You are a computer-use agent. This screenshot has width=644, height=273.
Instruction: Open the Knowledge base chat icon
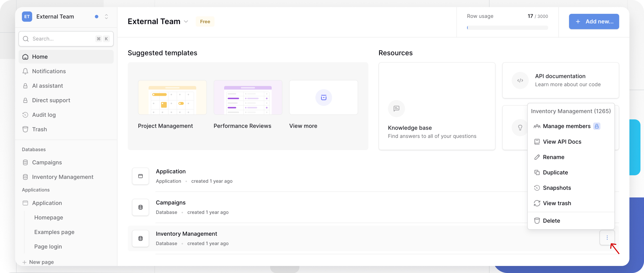396,109
